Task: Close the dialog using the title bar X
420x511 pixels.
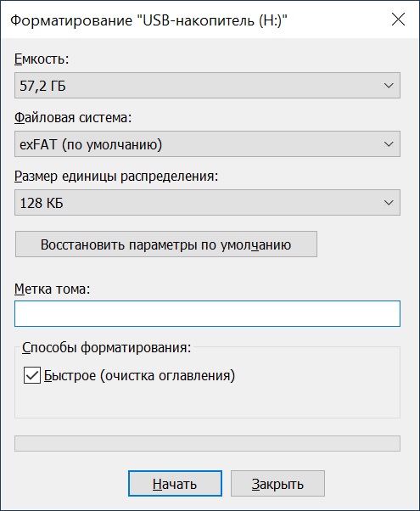Action: click(x=398, y=20)
